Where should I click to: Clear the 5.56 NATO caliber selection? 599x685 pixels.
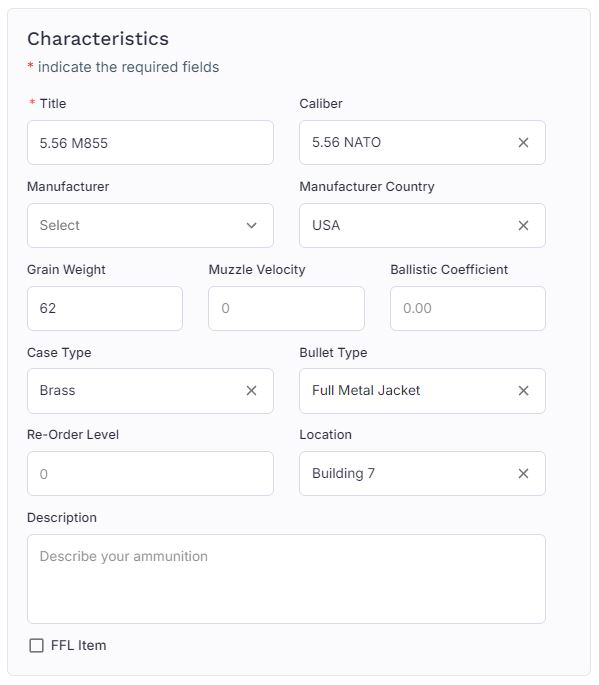point(523,142)
